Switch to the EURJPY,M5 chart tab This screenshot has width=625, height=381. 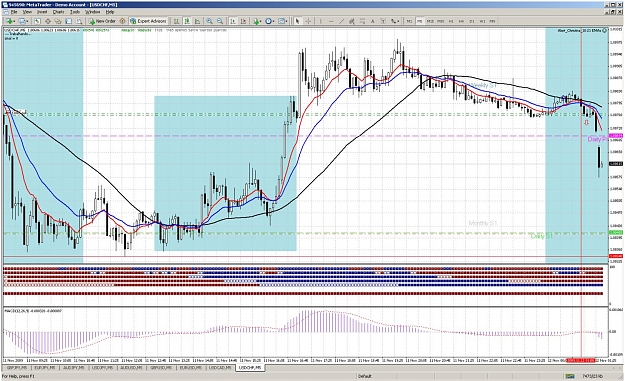click(x=45, y=368)
